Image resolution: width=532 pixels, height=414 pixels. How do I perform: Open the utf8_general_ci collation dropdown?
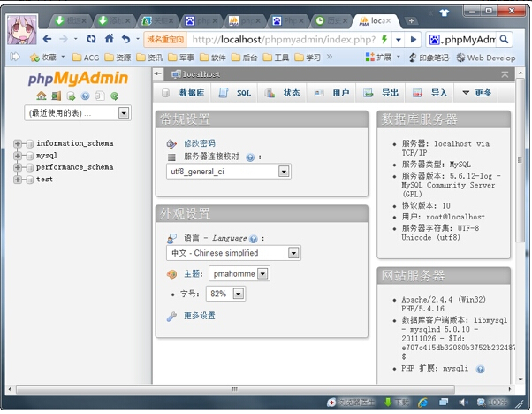[229, 172]
